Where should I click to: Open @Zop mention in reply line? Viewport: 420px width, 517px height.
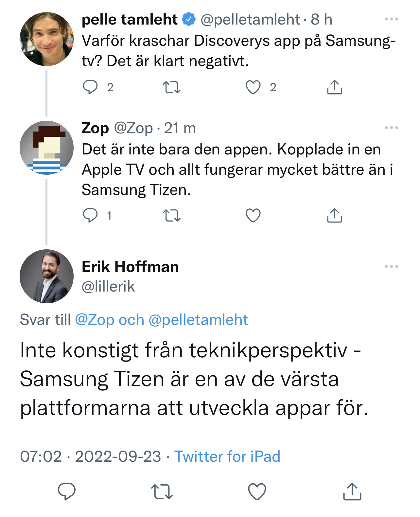click(x=95, y=320)
